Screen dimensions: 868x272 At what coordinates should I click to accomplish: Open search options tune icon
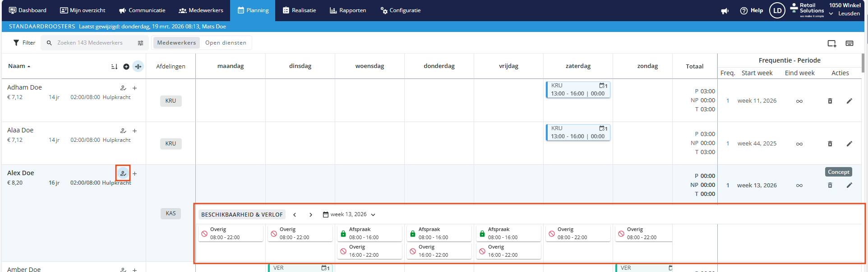(140, 43)
